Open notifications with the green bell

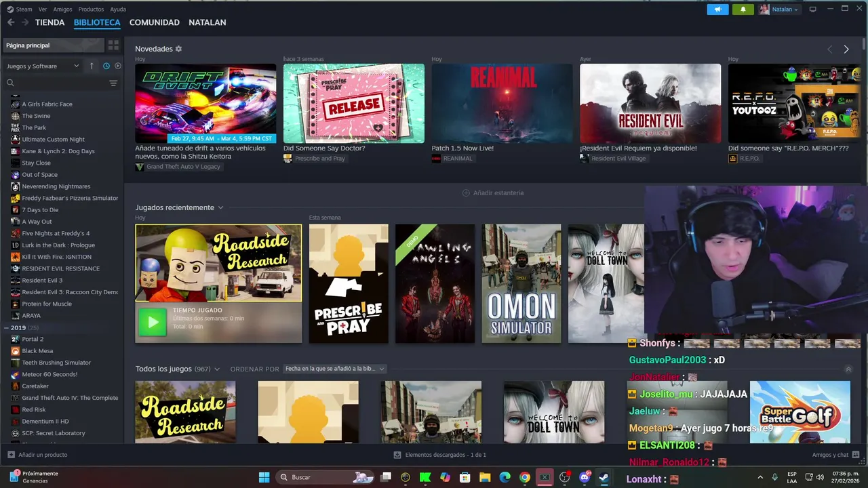[x=743, y=9]
